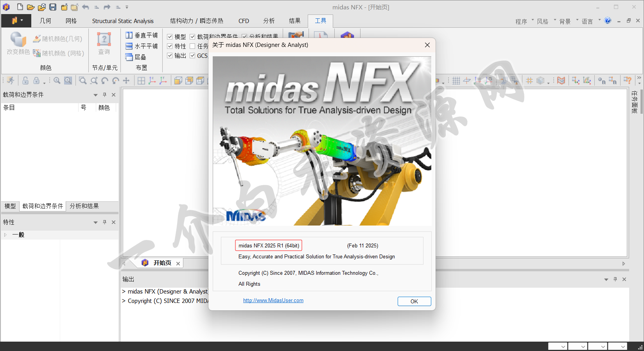Click the help query icon at toolbar end
Image resolution: width=644 pixels, height=351 pixels.
628,81
